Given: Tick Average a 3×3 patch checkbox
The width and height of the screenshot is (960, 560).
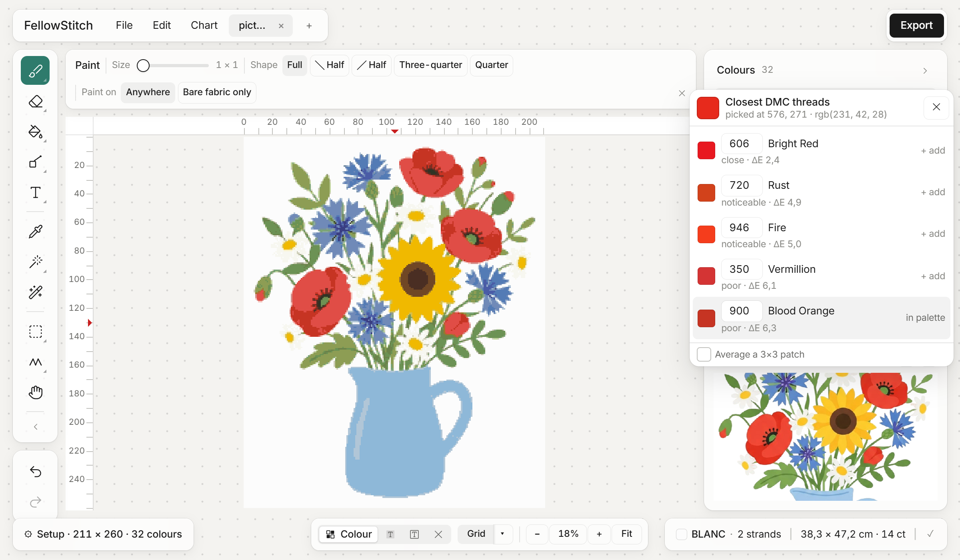Looking at the screenshot, I should point(704,354).
